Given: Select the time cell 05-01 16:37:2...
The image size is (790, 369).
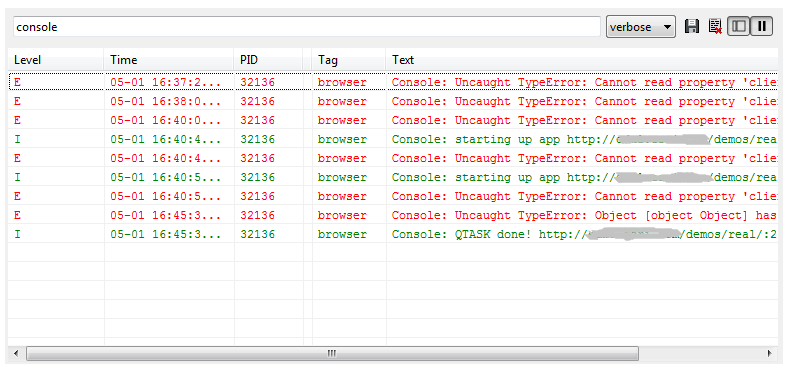Looking at the screenshot, I should [x=166, y=82].
